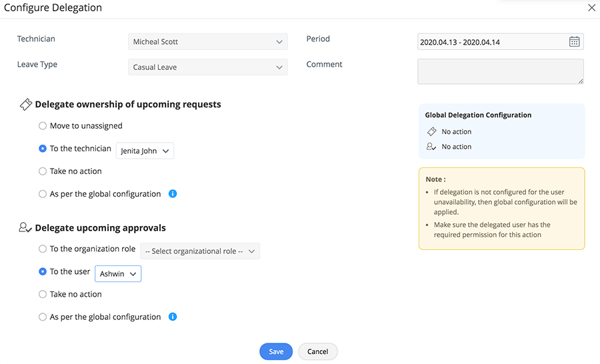Image resolution: width=600 pixels, height=364 pixels.
Task: Click ticket icon in Global Delegation Configuration panel
Action: pyautogui.click(x=431, y=132)
